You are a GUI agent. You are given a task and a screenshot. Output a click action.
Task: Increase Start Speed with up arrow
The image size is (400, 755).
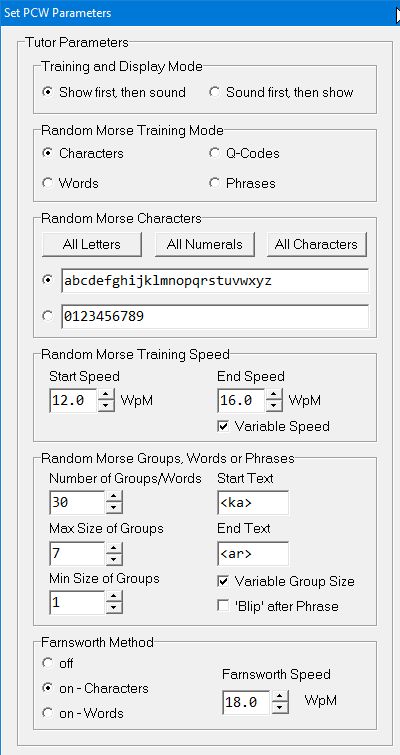coord(106,395)
